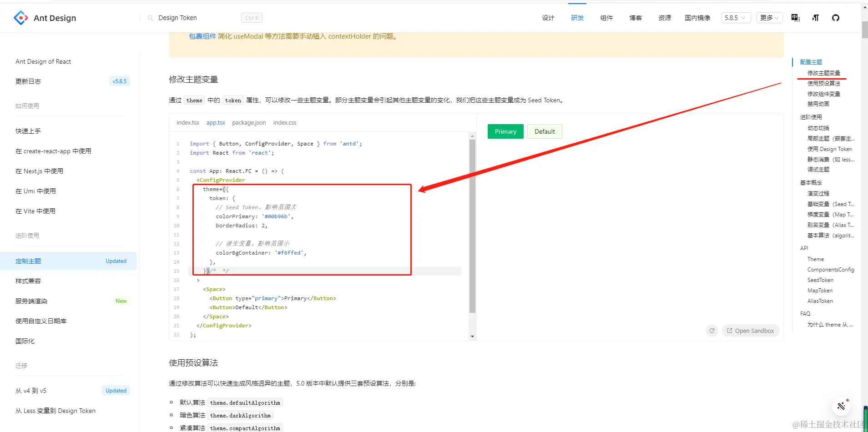Click the code editor vertical scrollbar

tap(472, 226)
